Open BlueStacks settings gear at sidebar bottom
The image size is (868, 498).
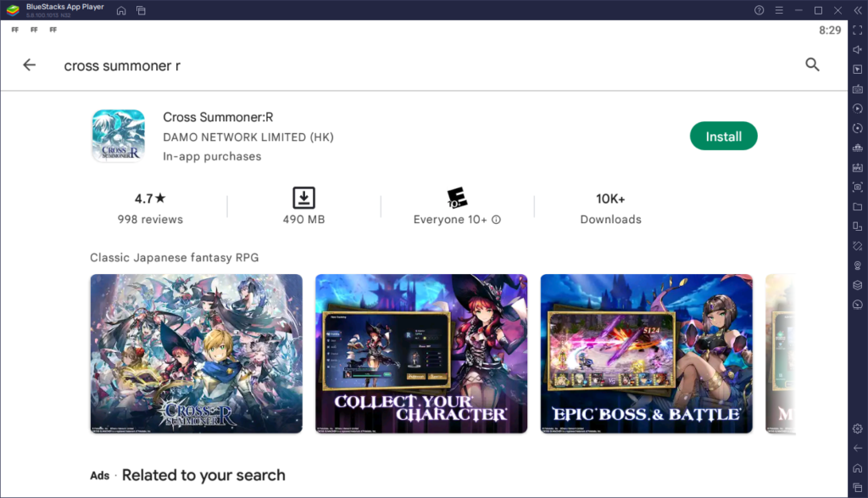(857, 428)
